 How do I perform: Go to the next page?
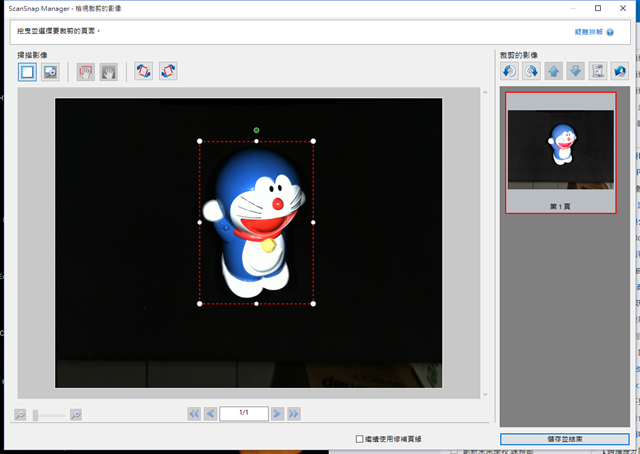(277, 414)
